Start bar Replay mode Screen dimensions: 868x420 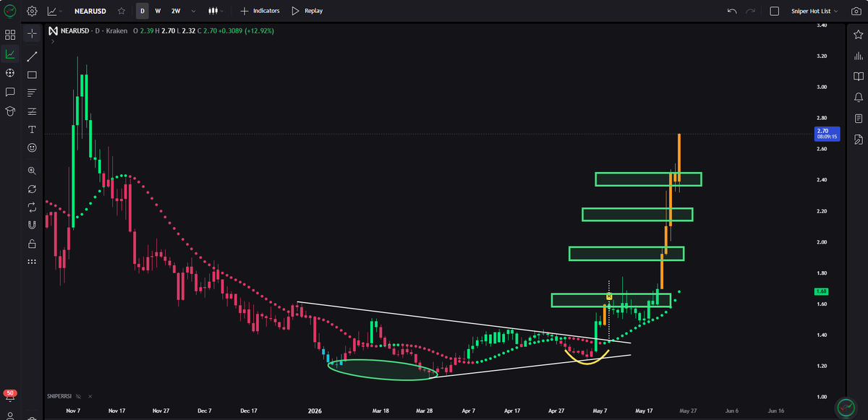tap(307, 11)
